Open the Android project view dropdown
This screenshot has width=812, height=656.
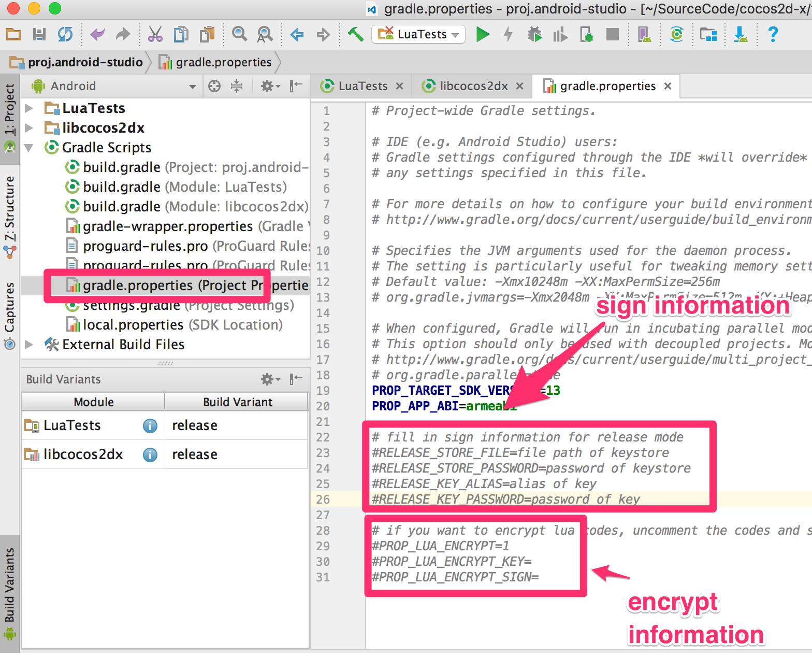point(114,86)
